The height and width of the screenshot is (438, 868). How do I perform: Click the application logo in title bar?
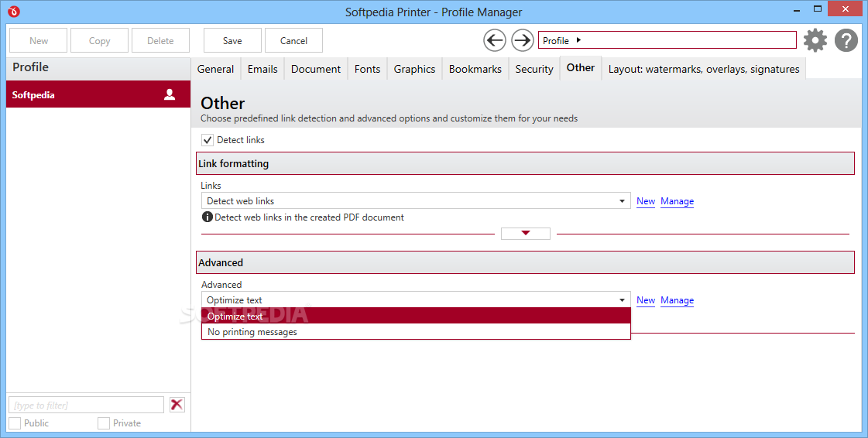coord(14,11)
